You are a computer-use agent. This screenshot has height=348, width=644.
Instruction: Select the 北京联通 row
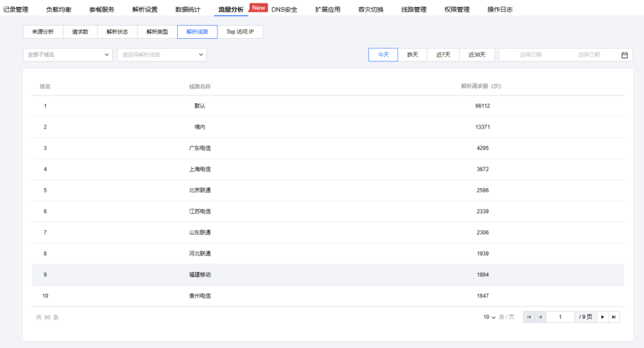click(328, 190)
